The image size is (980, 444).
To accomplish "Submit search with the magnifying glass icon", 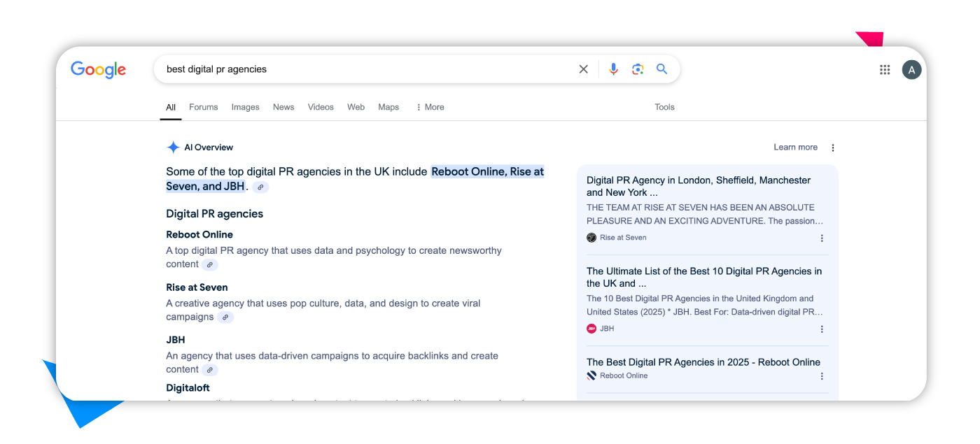I will (x=661, y=69).
